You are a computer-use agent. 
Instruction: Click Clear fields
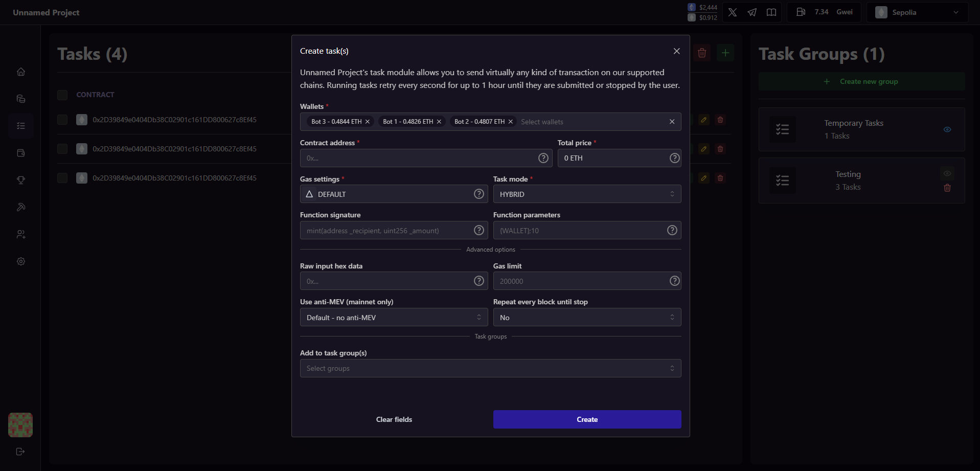[x=394, y=419]
